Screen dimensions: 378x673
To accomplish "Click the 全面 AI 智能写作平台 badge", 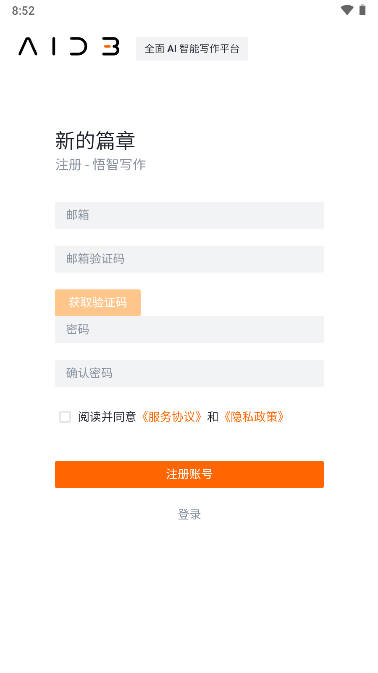I will 192,49.
